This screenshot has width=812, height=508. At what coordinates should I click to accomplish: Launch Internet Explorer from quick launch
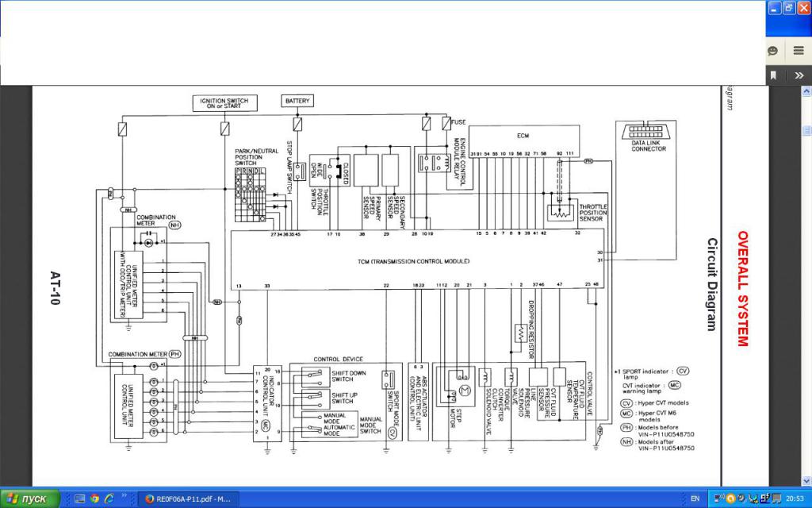(109, 498)
